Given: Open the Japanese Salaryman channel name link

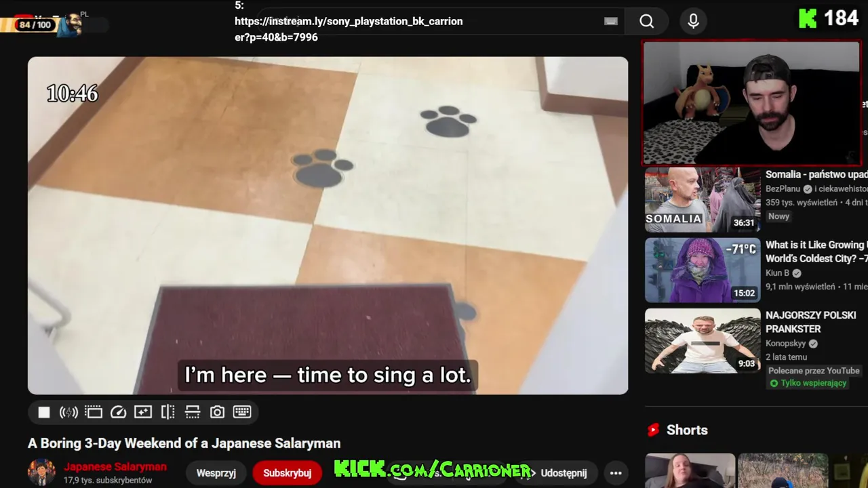Looking at the screenshot, I should (115, 467).
